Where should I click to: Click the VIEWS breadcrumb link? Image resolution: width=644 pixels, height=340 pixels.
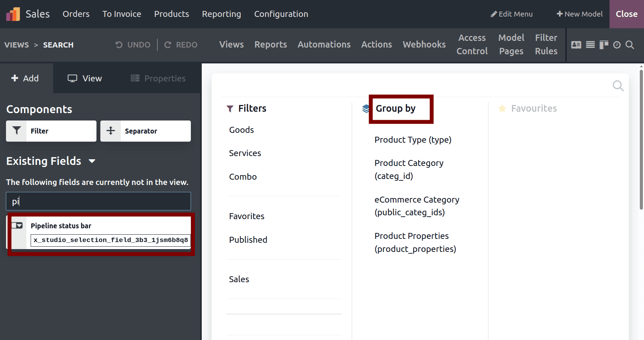pyautogui.click(x=17, y=45)
